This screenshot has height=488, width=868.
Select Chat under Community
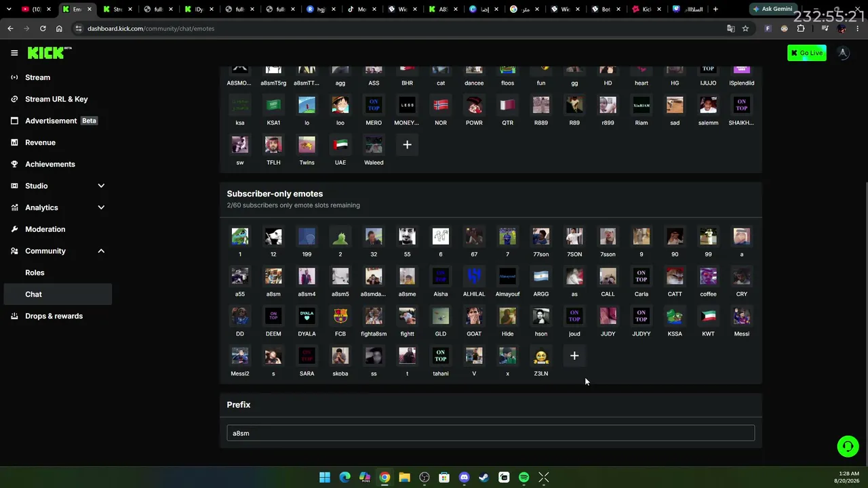(x=58, y=294)
